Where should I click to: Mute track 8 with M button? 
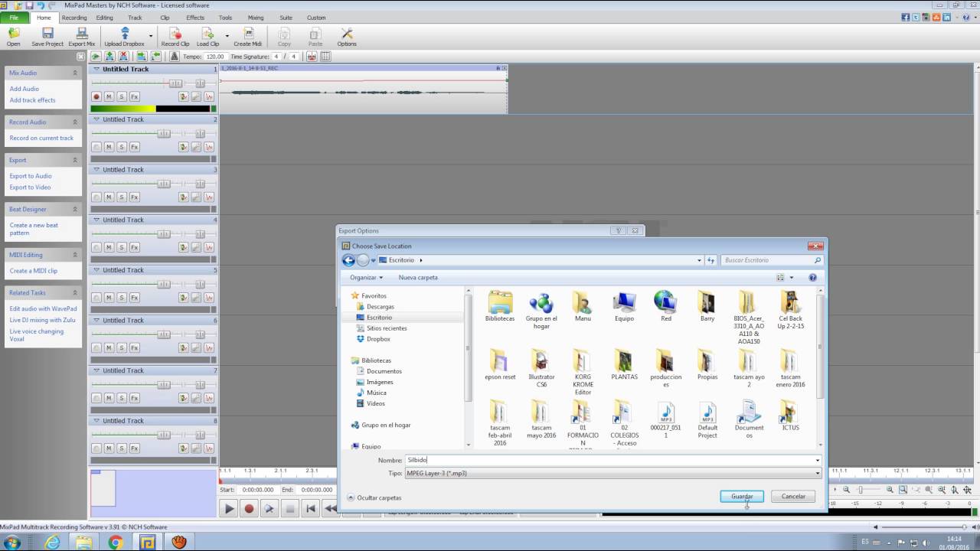pos(109,448)
